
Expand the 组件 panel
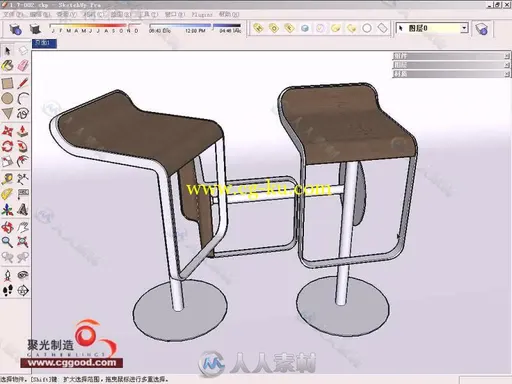[451, 56]
